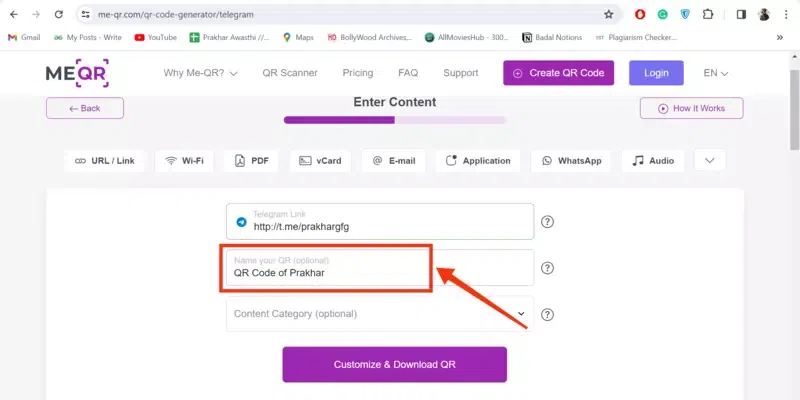The width and height of the screenshot is (800, 400).
Task: Select the Wi-Fi QR type
Action: coord(184,160)
